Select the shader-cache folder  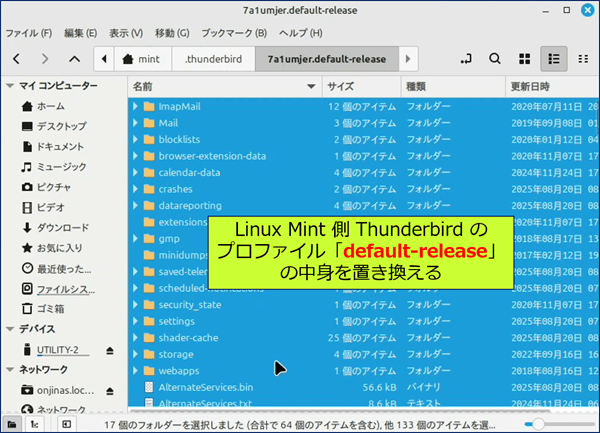point(188,338)
